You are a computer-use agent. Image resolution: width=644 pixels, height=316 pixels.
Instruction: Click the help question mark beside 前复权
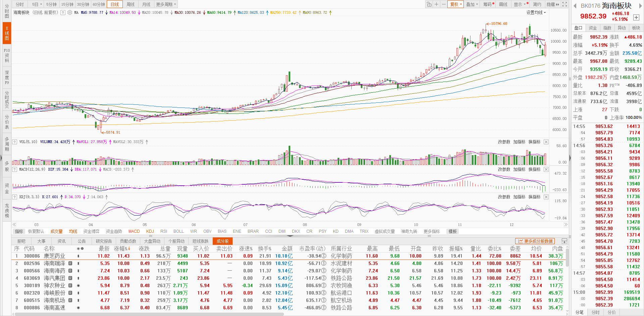point(63,12)
